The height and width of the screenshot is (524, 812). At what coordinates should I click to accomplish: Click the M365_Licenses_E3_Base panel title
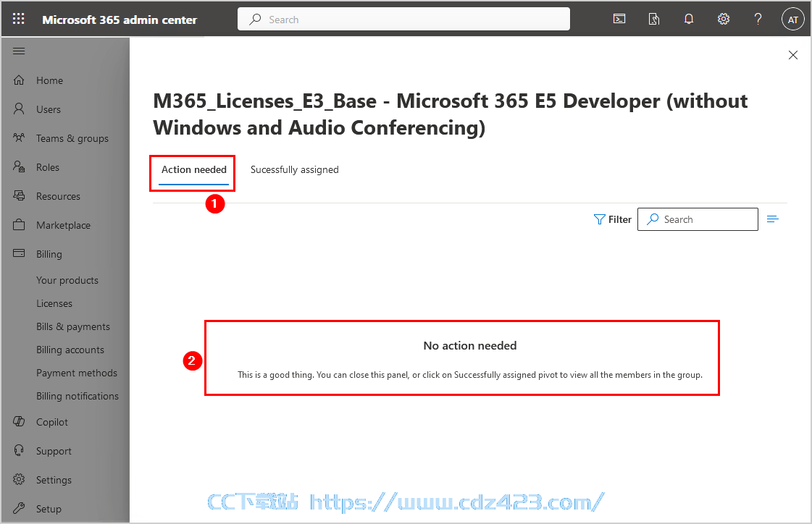450,114
